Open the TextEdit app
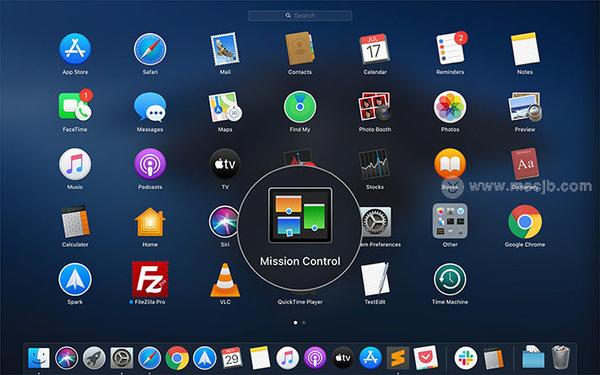 point(375,279)
